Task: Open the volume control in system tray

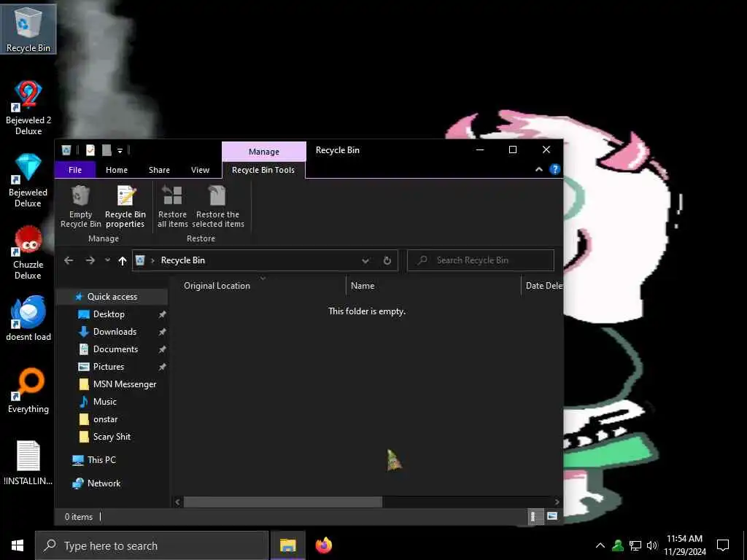Action: pos(651,545)
